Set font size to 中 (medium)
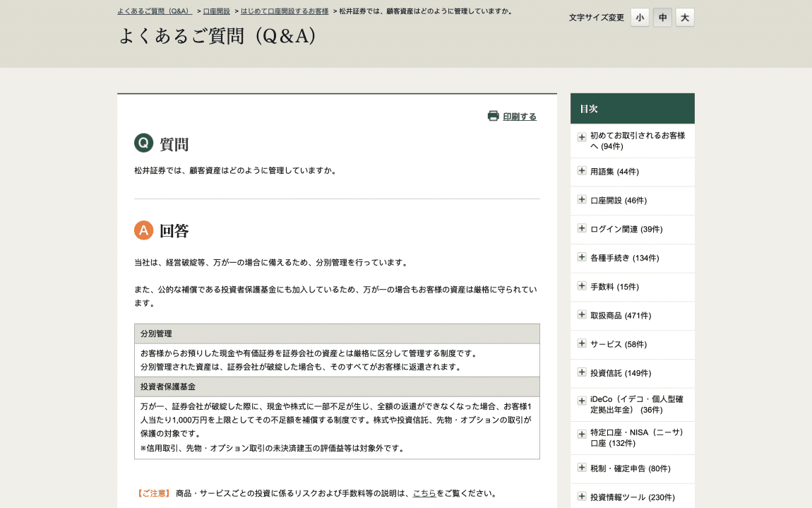The height and width of the screenshot is (508, 812). pyautogui.click(x=662, y=18)
